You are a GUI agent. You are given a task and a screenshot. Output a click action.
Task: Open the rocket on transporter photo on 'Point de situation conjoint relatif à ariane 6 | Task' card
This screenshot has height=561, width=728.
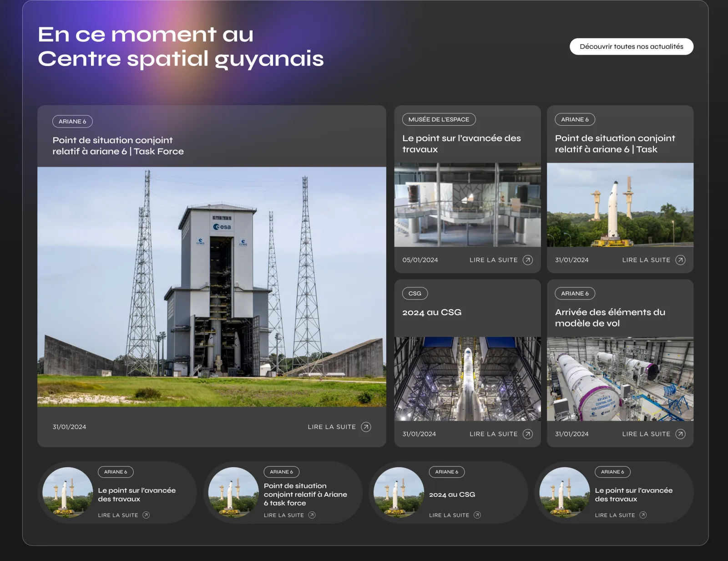(x=620, y=205)
